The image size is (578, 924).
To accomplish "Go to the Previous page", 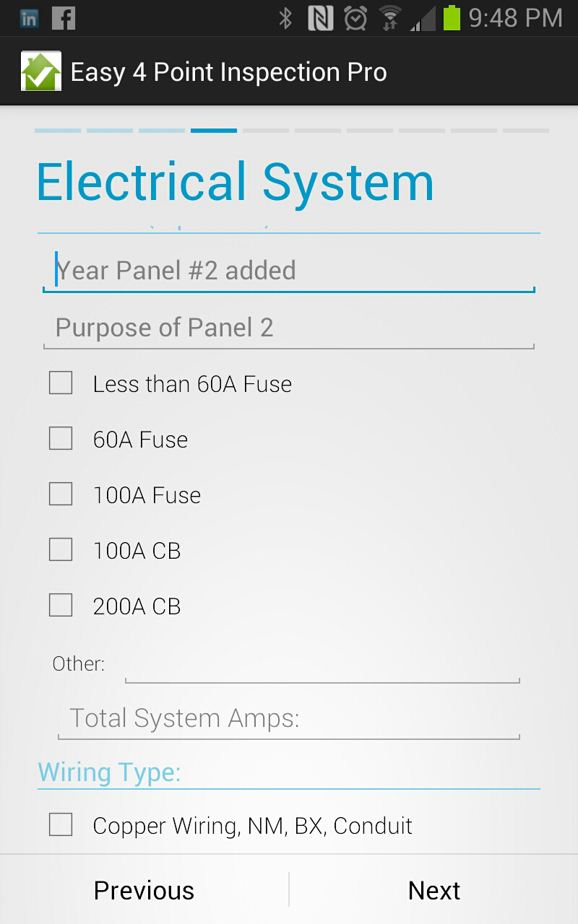I will (x=144, y=889).
